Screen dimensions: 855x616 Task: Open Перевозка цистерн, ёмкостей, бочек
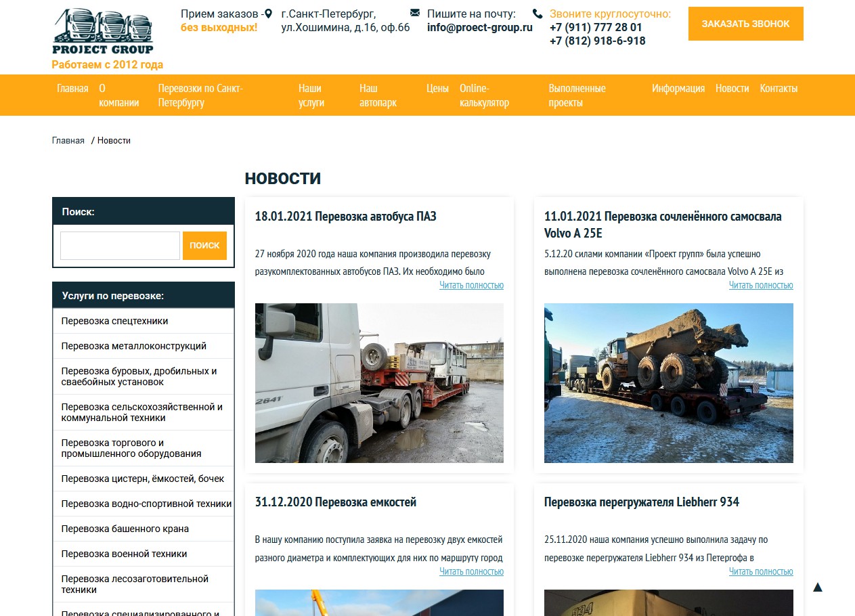click(x=144, y=479)
